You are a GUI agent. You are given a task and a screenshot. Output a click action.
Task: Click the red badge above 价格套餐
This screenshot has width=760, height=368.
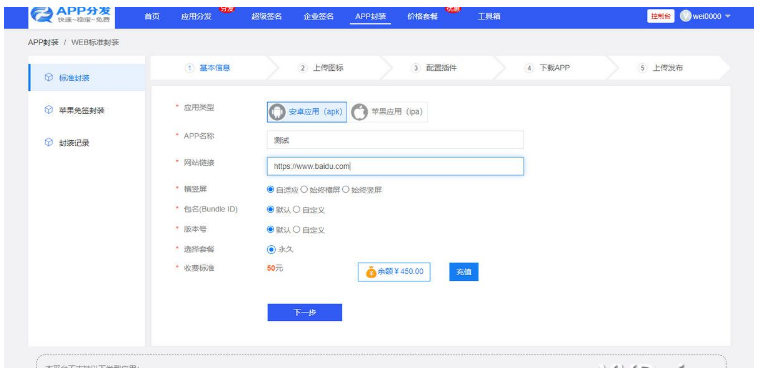click(x=452, y=9)
